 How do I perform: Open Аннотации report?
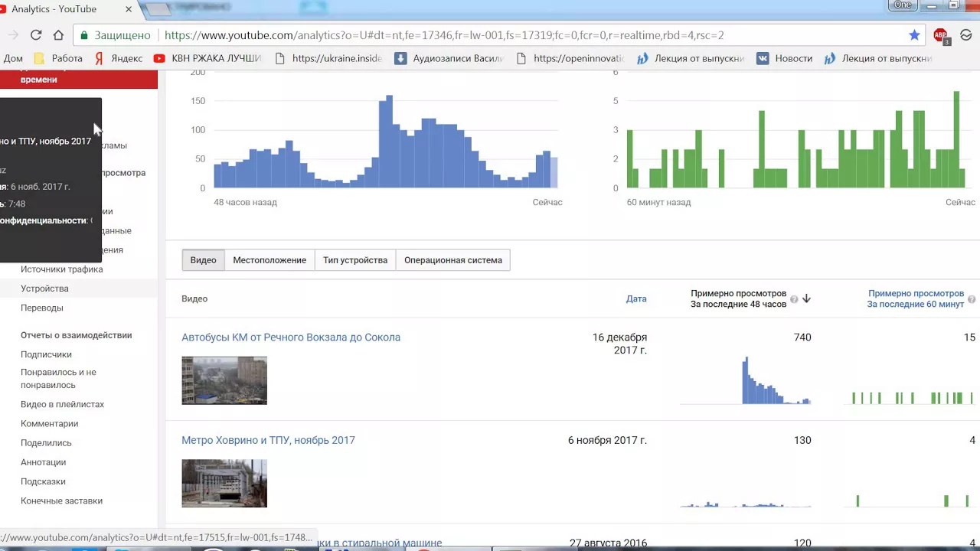point(43,462)
